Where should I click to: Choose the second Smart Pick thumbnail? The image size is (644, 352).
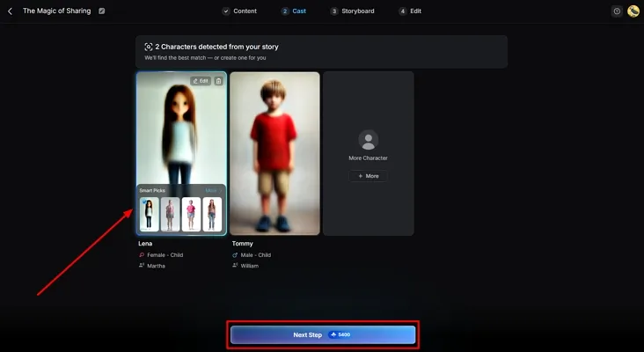tap(170, 214)
